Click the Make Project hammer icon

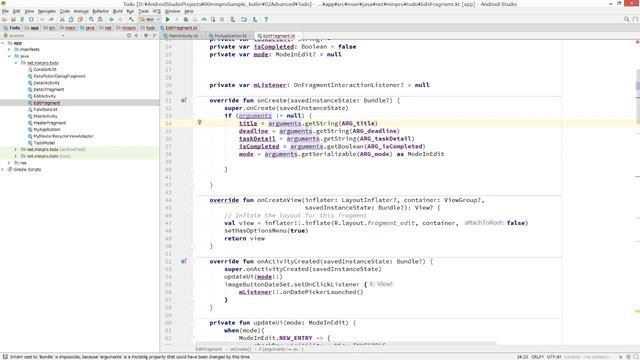(x=131, y=19)
